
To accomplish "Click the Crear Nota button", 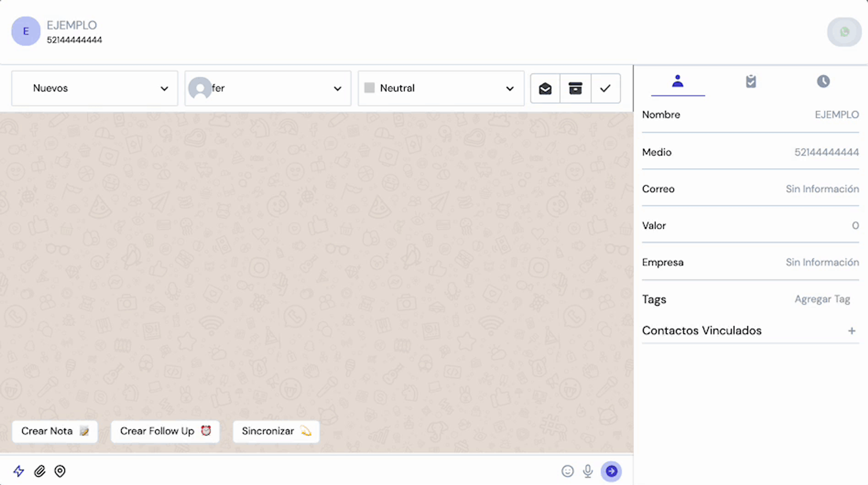I will (54, 431).
